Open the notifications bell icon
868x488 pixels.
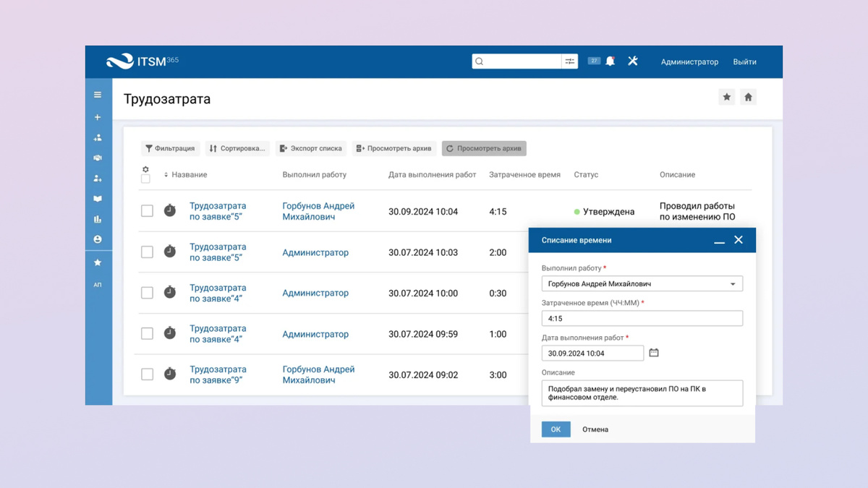point(610,61)
